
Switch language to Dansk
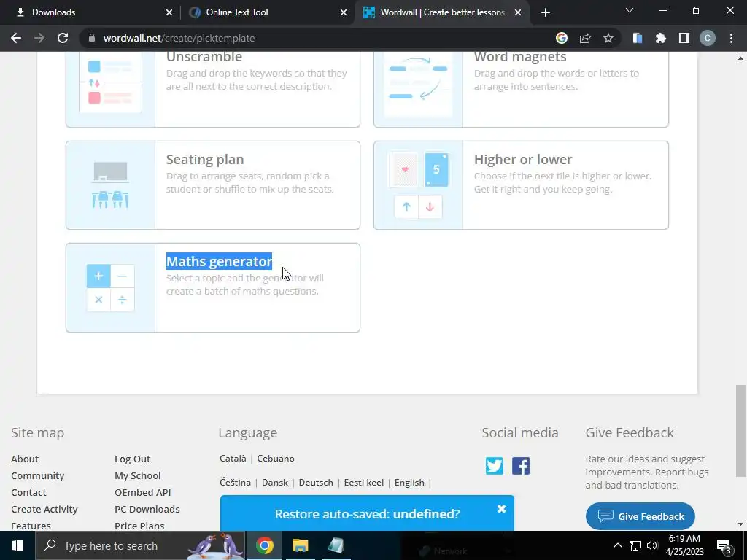point(275,483)
